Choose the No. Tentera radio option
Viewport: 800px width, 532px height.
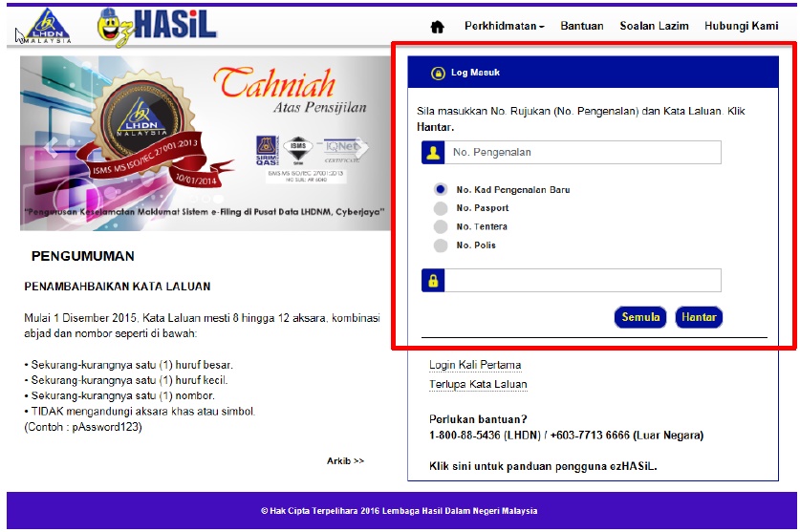(x=441, y=226)
